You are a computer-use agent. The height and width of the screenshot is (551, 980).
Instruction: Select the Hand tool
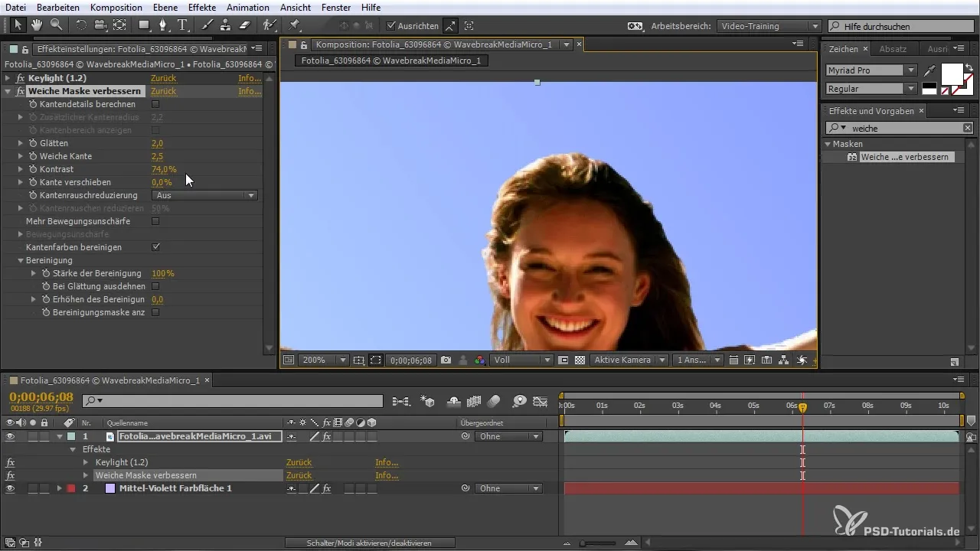[x=37, y=25]
